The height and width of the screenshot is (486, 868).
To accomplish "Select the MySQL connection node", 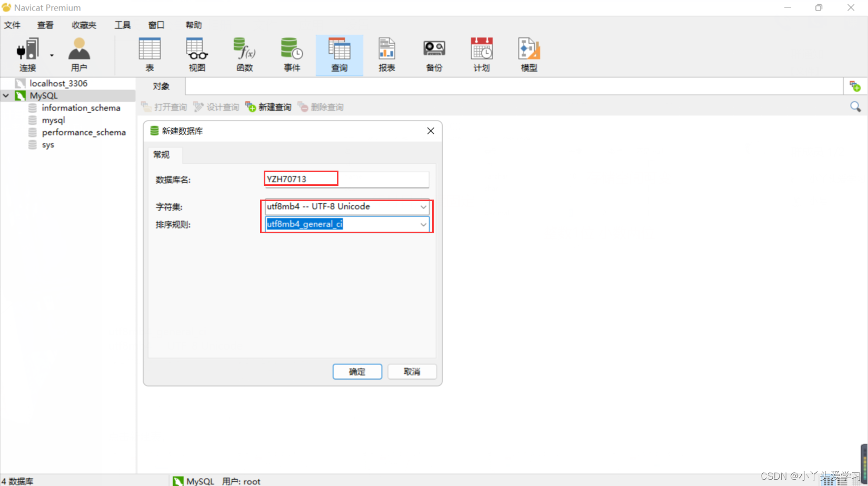I will click(x=44, y=96).
